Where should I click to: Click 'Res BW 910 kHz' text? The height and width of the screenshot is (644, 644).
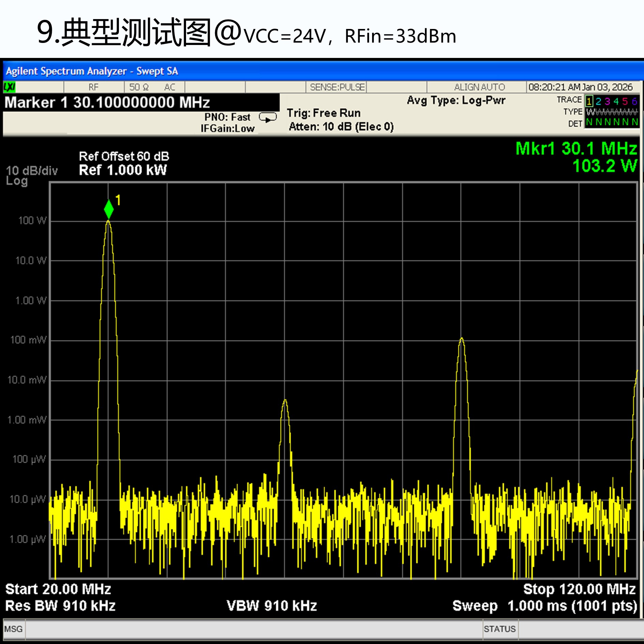coord(60,606)
